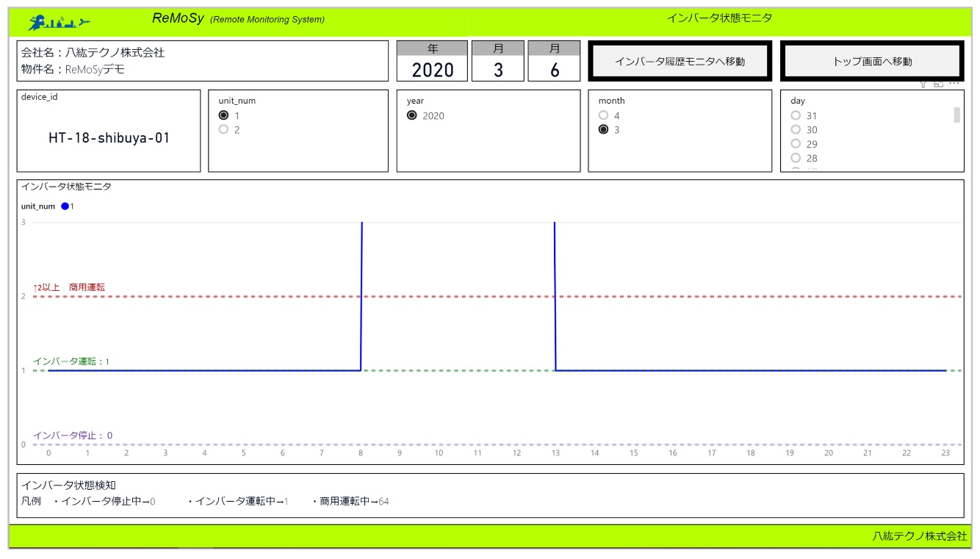Select day 28 radio button
Viewport: 980px width, 559px height.
(796, 157)
